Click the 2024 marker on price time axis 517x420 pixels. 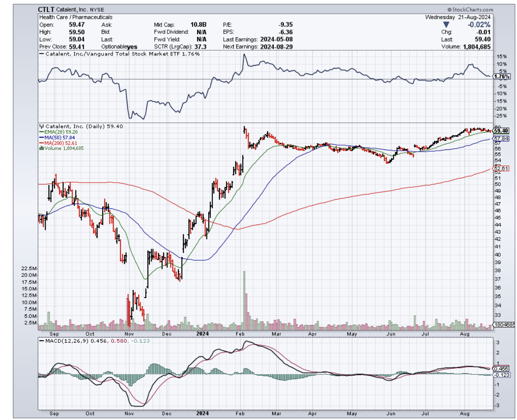(x=202, y=333)
